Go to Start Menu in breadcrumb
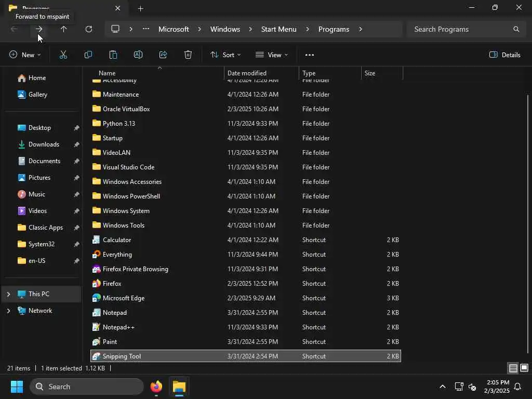 [x=278, y=29]
